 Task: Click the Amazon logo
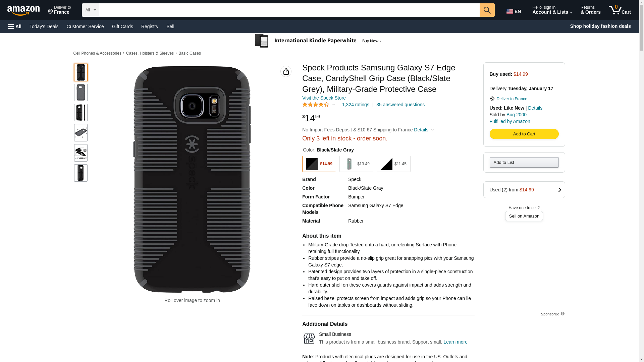click(23, 11)
